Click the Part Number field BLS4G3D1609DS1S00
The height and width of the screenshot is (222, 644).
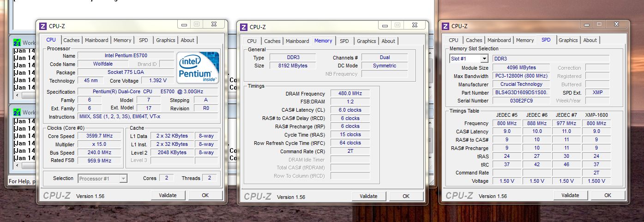coord(521,92)
